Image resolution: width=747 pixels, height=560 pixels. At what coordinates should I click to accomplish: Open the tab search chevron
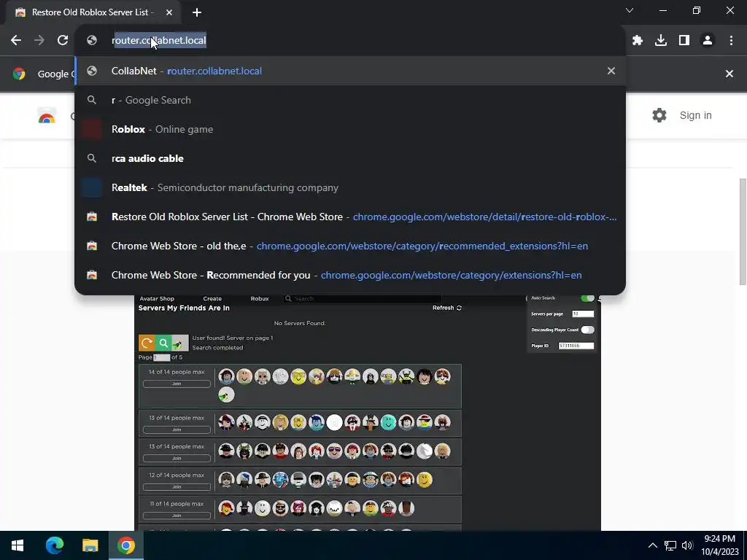coord(630,10)
